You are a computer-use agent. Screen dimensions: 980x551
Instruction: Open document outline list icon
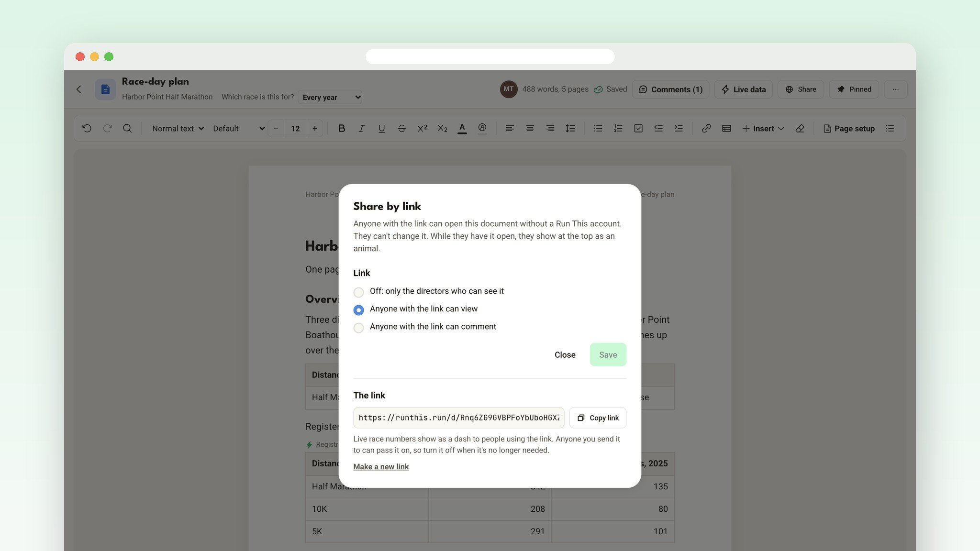click(890, 128)
